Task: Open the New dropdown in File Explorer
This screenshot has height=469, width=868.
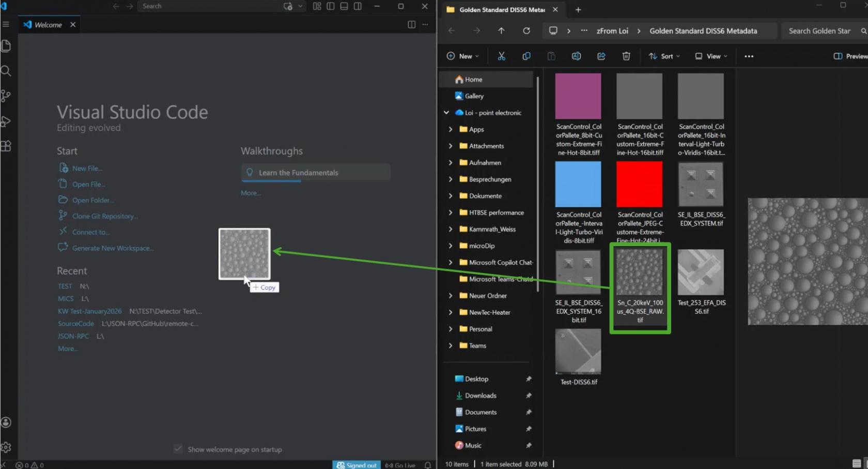Action: click(x=462, y=56)
